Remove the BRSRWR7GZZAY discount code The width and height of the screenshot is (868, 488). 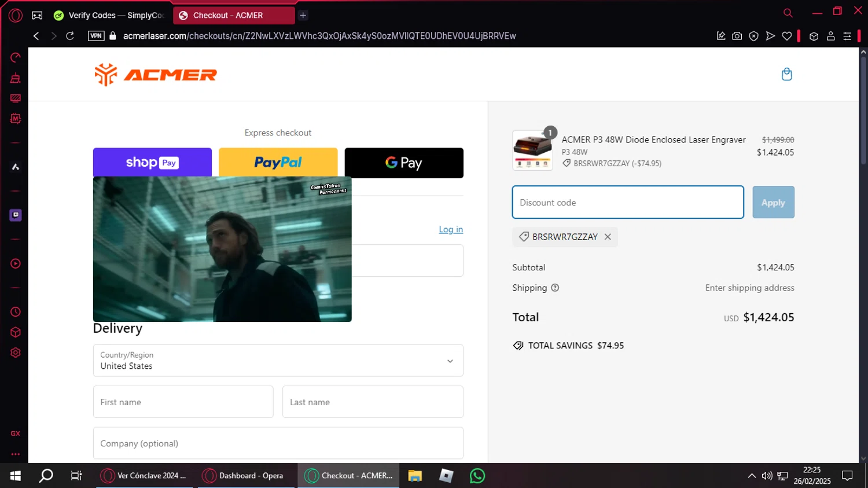608,237
